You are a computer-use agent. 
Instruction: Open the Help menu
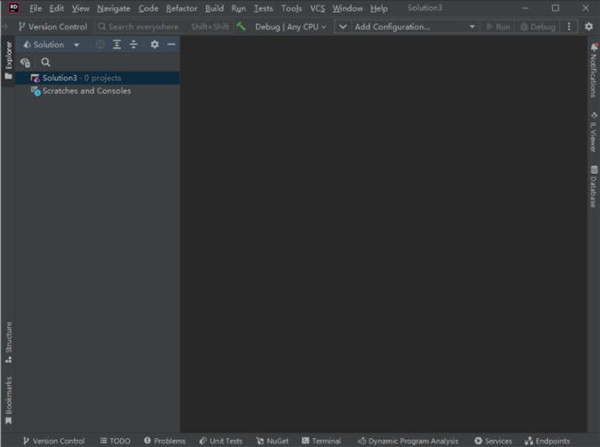pos(379,8)
